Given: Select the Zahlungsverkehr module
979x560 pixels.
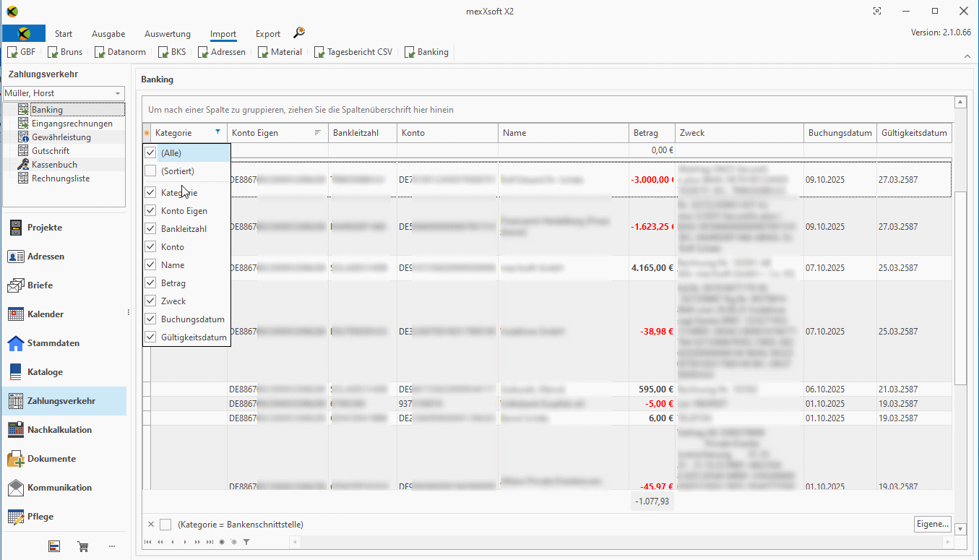Looking at the screenshot, I should [64, 401].
